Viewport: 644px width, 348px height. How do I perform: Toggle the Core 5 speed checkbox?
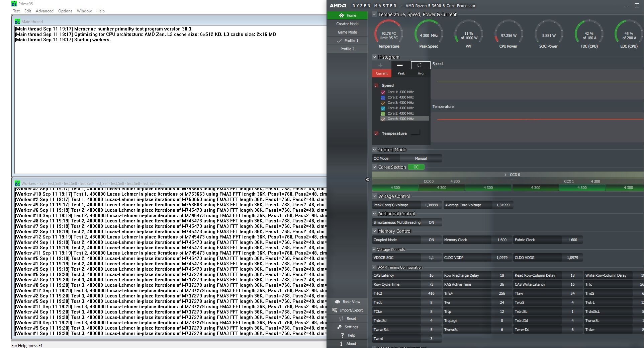[383, 114]
